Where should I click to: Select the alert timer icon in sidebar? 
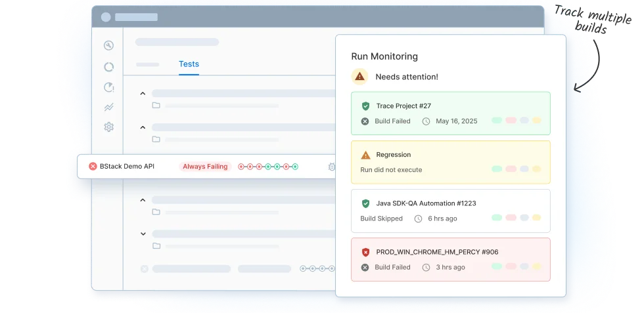pos(109,87)
